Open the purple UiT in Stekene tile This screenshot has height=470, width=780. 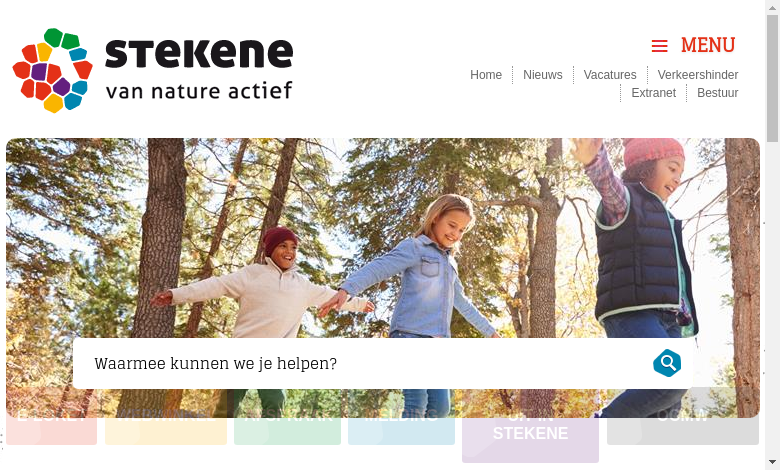point(530,425)
